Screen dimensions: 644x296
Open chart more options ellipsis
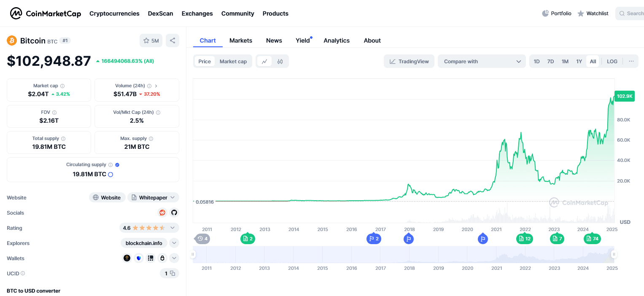631,61
